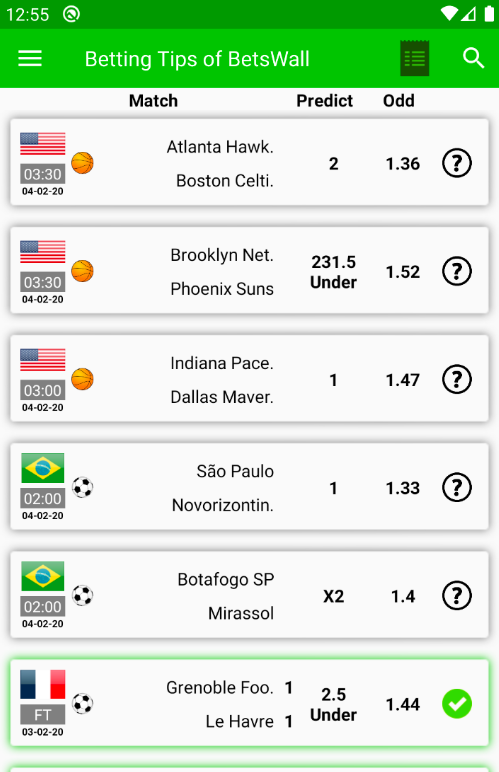The height and width of the screenshot is (772, 499).
Task: Tap question mark for Brooklyn Nets match
Action: tap(457, 271)
